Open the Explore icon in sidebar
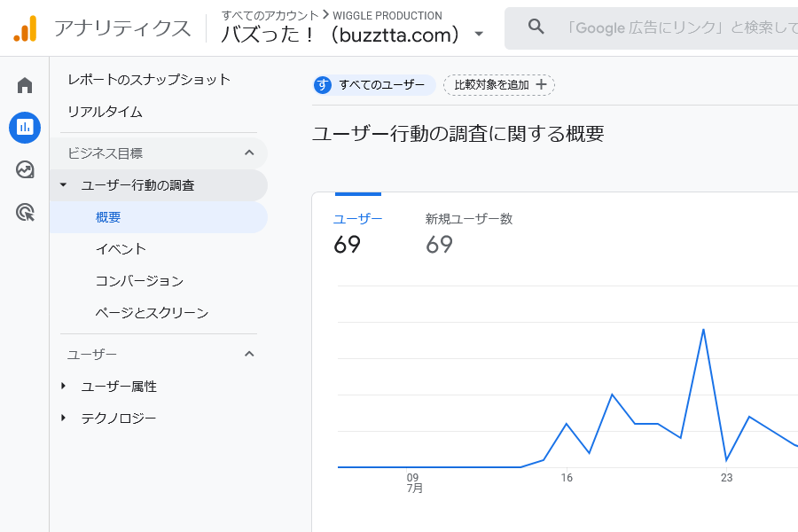Image resolution: width=798 pixels, height=532 pixels. pos(25,169)
